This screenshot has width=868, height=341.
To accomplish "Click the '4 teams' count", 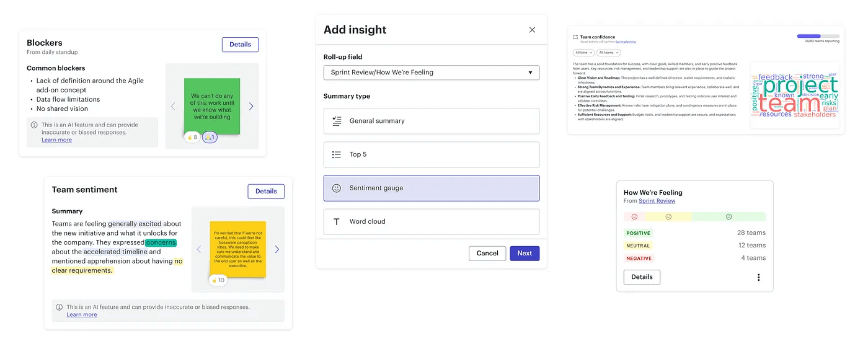I will (x=753, y=258).
